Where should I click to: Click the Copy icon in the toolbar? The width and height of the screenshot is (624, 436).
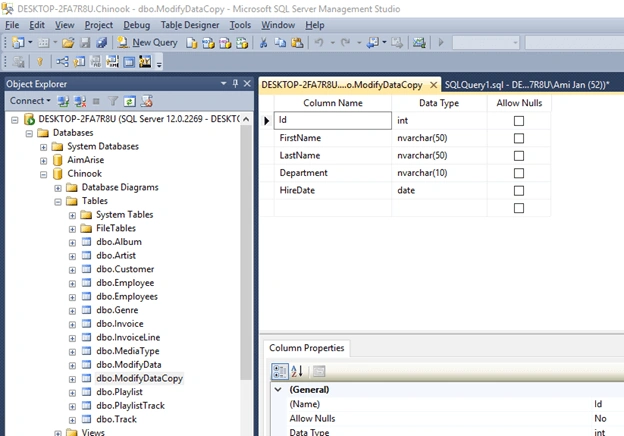click(x=280, y=42)
